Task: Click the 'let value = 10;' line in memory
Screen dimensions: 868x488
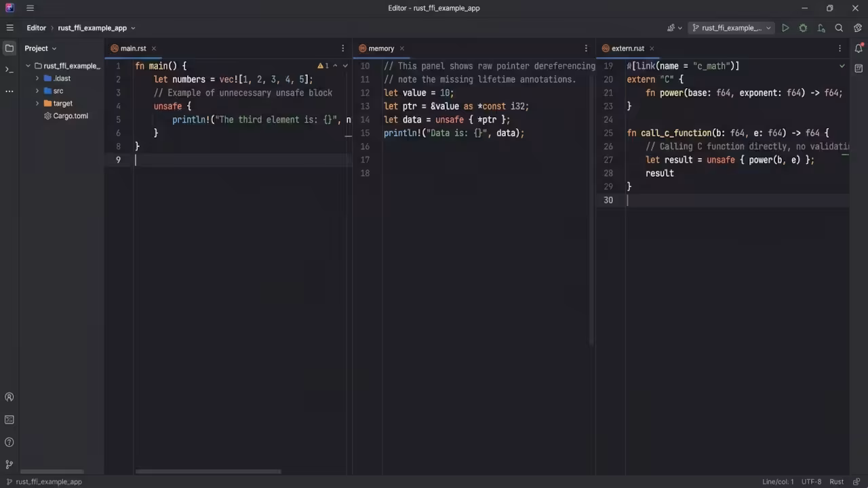Action: (x=419, y=93)
